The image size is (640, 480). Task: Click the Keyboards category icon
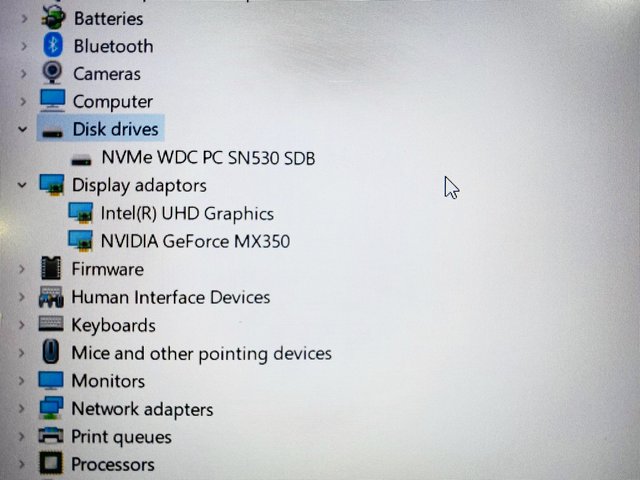tap(51, 324)
